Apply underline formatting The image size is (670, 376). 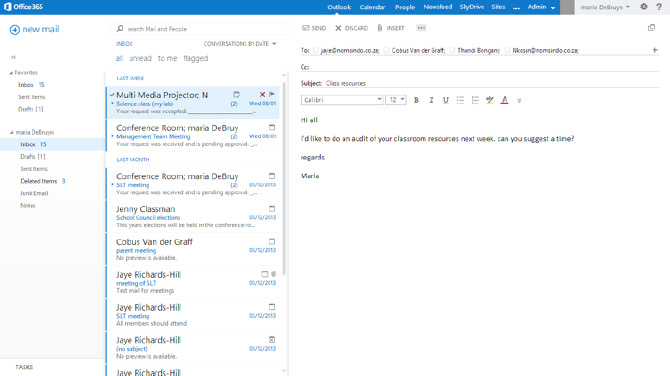446,100
